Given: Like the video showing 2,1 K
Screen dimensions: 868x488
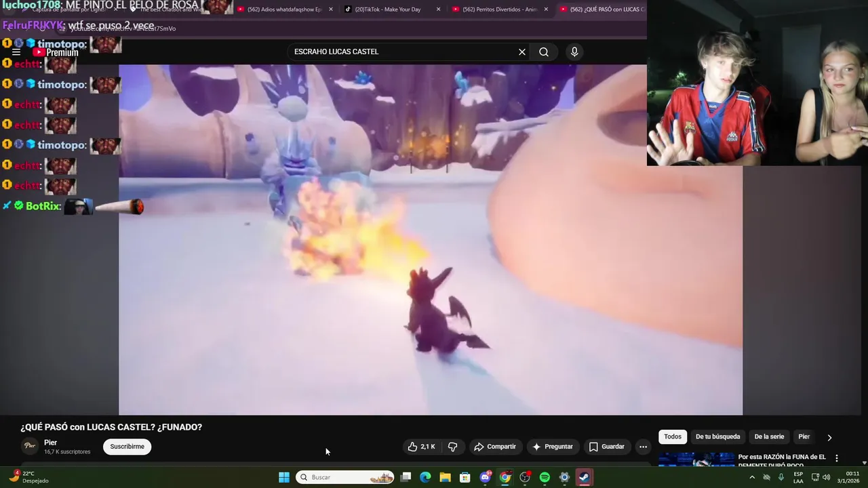Looking at the screenshot, I should (x=421, y=447).
